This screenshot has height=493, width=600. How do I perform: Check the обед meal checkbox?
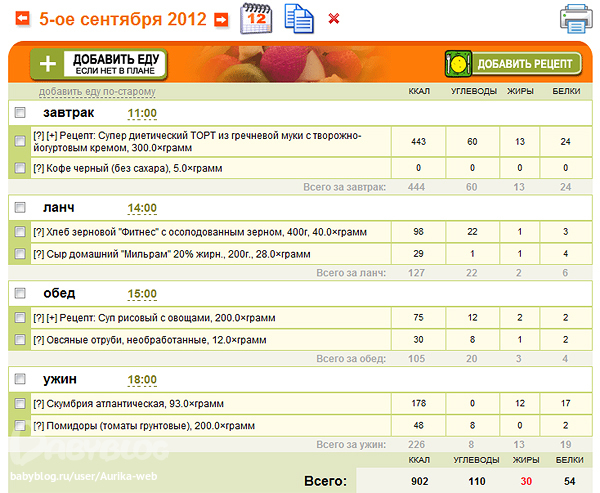pos(20,294)
